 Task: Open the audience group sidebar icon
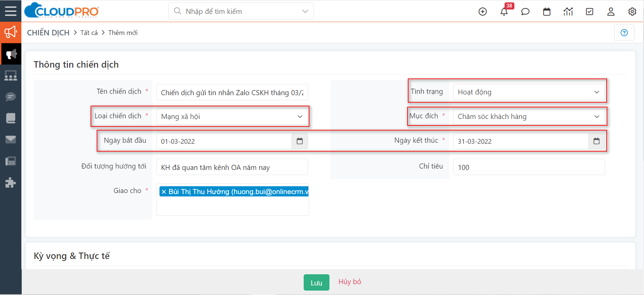11,75
